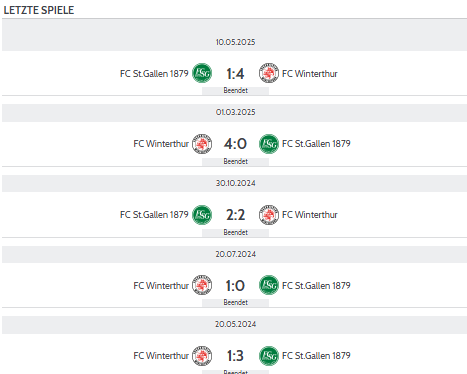Click FC St.Gallen crest in 20.05.2024 match
Image resolution: width=467 pixels, height=374 pixels.
[269, 356]
